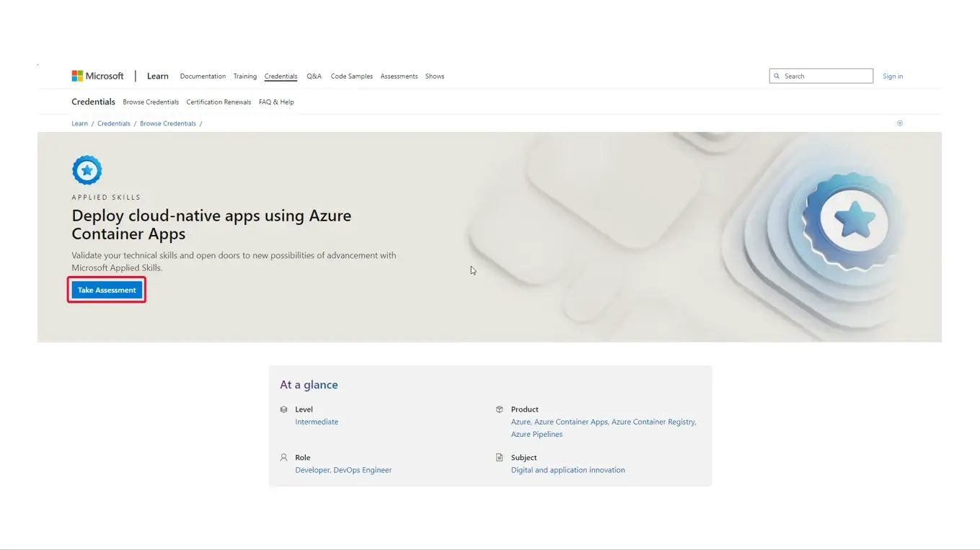Select the Credentials nav tab
Screen dimensions: 980x550
pyautogui.click(x=281, y=76)
